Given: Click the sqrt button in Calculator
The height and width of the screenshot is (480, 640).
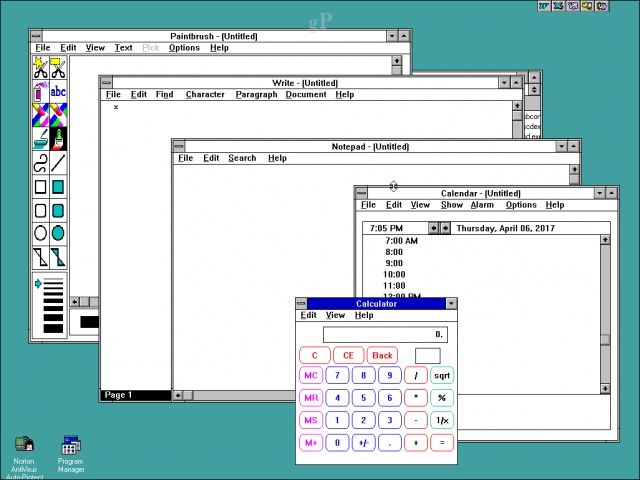Looking at the screenshot, I should [442, 376].
